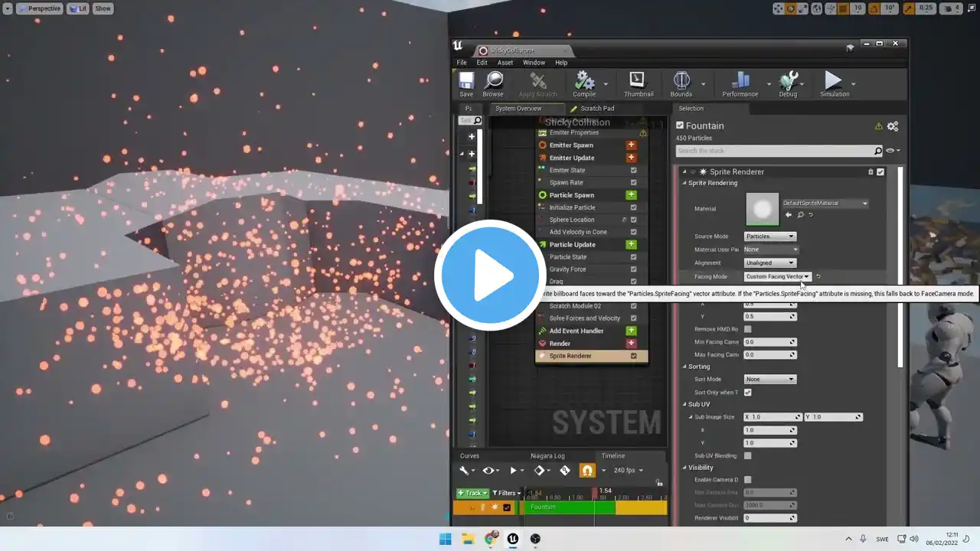Toggle the timeline snapping magnet icon
The image size is (980, 551).
[x=587, y=471]
